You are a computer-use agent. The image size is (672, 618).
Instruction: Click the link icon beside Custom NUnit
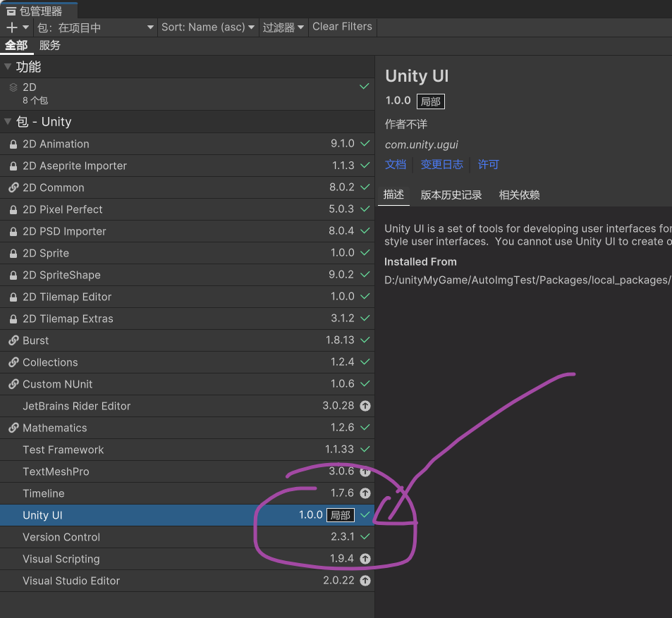13,384
